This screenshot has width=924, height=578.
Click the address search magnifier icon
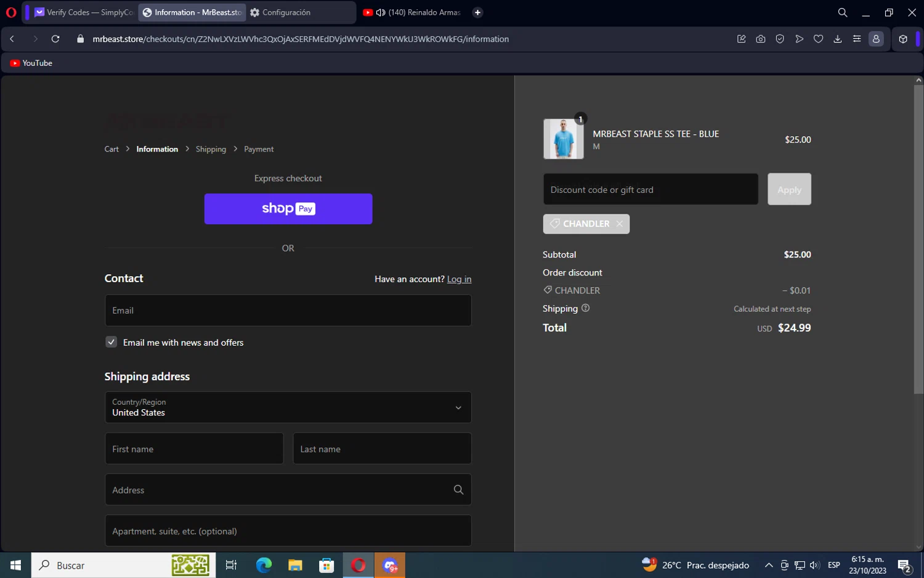pyautogui.click(x=458, y=490)
